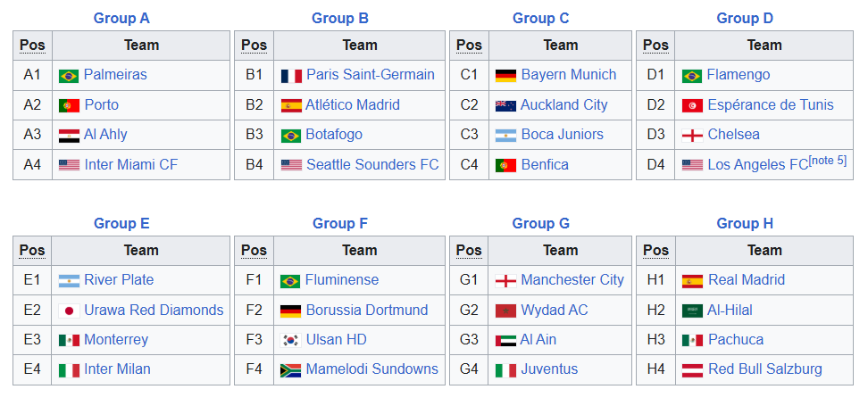This screenshot has height=406, width=868.
Task: Go to the Manchester City page link
Action: [572, 280]
